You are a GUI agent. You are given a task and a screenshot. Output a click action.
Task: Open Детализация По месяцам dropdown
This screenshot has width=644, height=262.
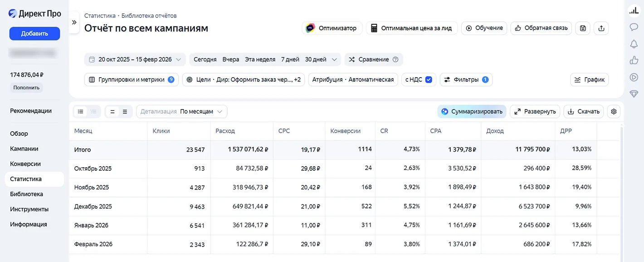coord(182,111)
